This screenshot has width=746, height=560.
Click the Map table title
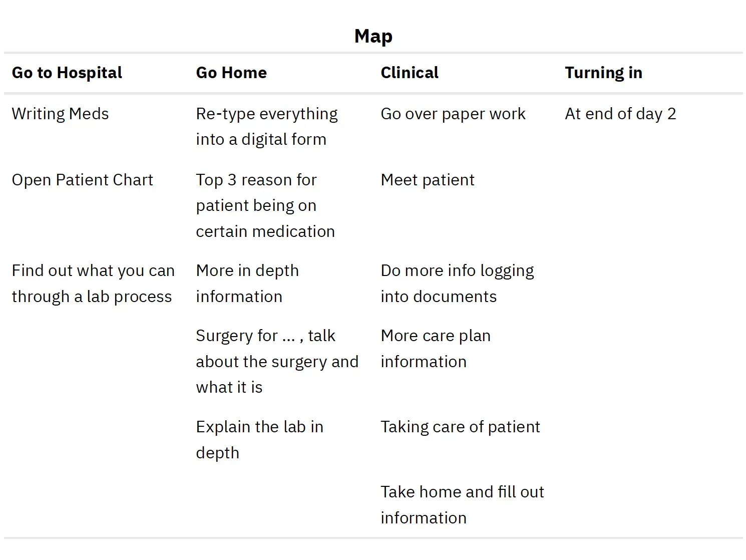point(373,36)
